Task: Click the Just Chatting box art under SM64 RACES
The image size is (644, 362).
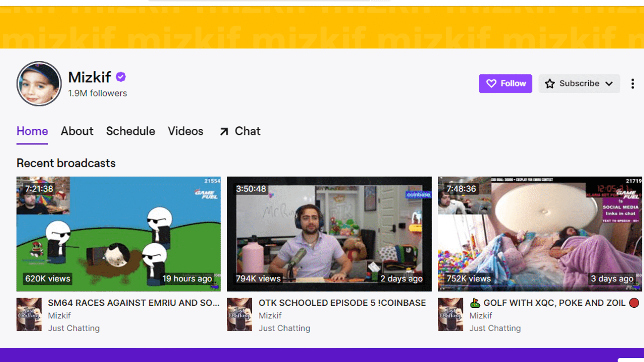Action: tap(29, 314)
